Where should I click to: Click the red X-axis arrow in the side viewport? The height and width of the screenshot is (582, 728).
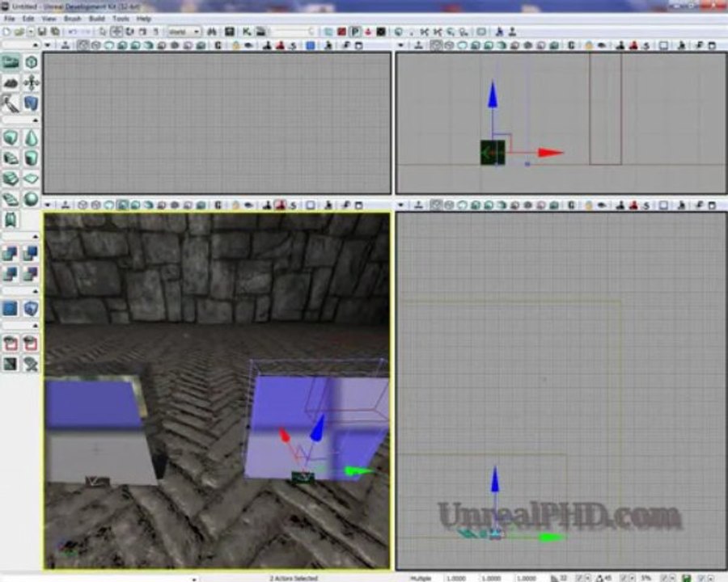pos(551,152)
